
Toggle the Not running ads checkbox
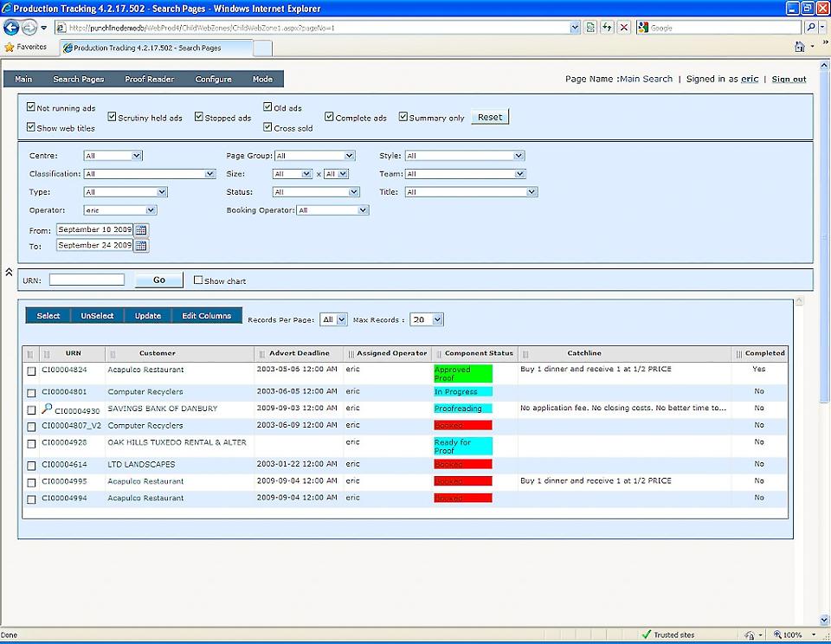point(31,107)
